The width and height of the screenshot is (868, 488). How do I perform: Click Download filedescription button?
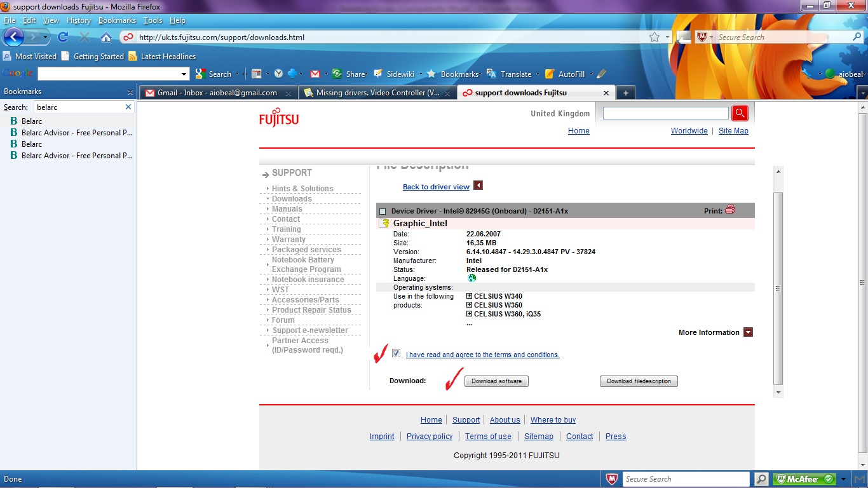tap(639, 381)
